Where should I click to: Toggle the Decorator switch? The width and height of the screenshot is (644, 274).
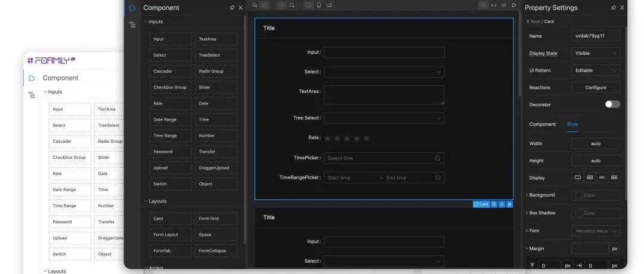612,104
